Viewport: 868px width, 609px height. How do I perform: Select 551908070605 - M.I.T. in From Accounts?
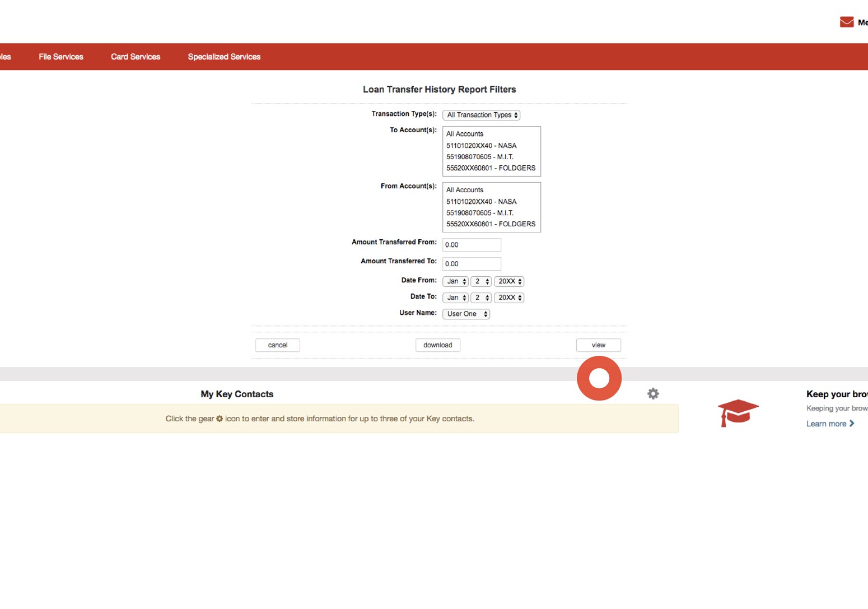pyautogui.click(x=479, y=212)
